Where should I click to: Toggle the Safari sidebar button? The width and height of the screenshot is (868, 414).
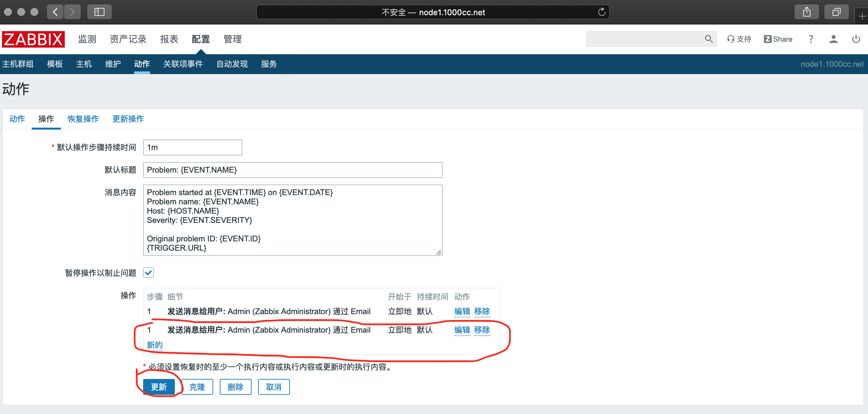pos(99,12)
